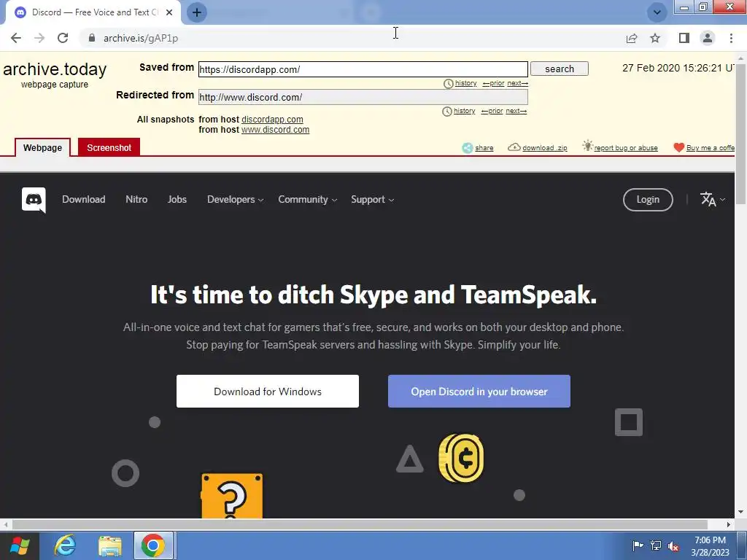Click the vertical scrollbar down arrow
Screen dimensions: 747x560
pos(740,513)
